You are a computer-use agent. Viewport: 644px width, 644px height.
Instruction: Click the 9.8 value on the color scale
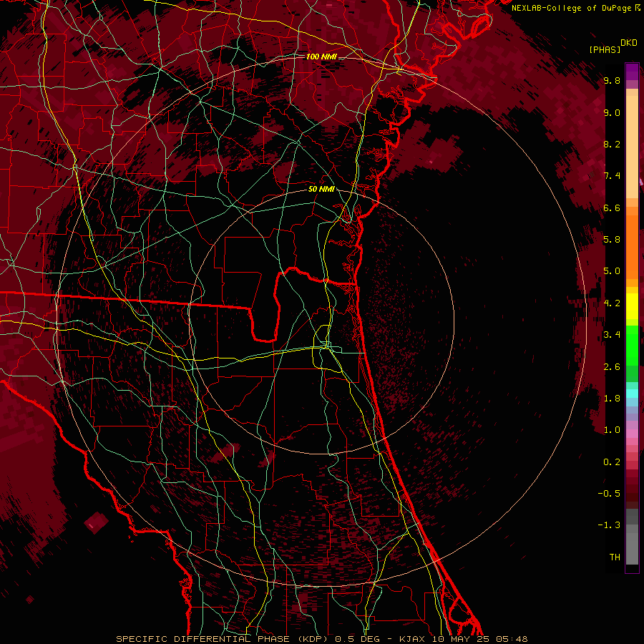pos(612,80)
